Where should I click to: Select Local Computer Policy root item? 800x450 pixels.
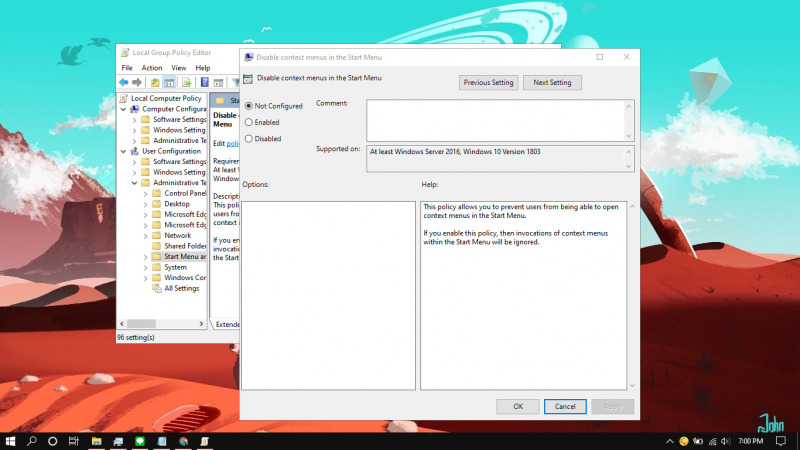click(166, 98)
